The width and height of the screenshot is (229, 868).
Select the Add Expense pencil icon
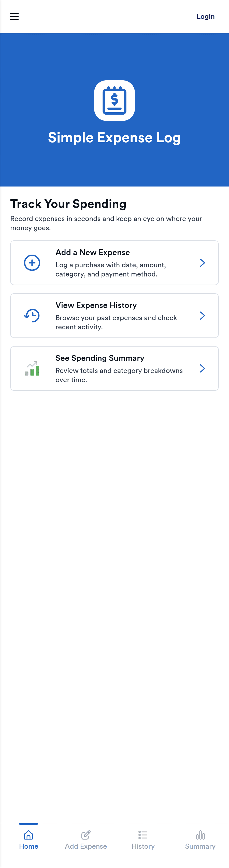[x=86, y=835]
